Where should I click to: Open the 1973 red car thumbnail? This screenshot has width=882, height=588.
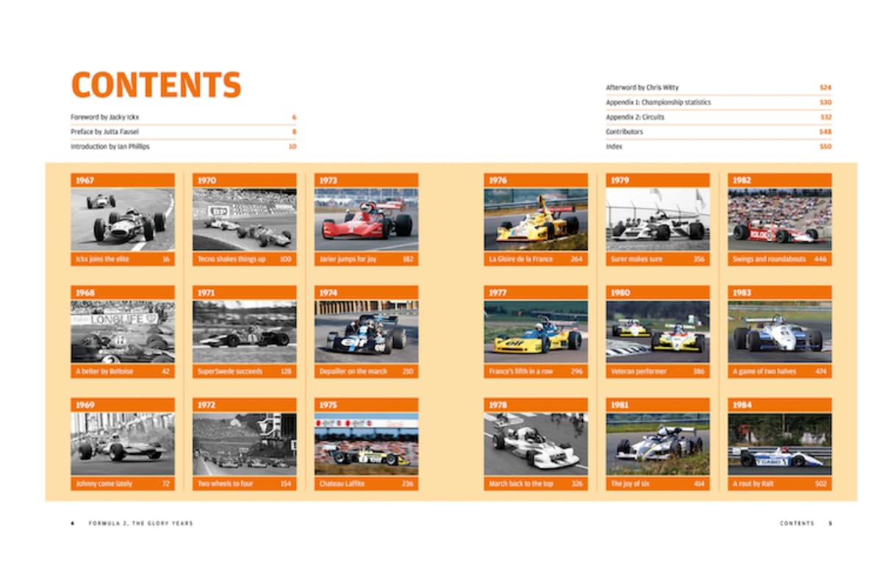[x=366, y=220]
